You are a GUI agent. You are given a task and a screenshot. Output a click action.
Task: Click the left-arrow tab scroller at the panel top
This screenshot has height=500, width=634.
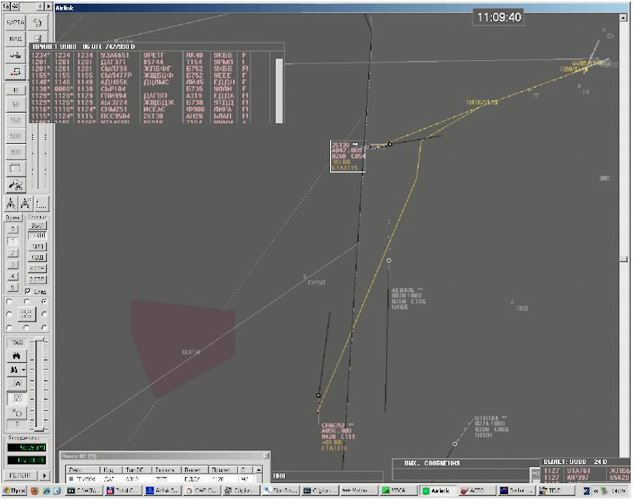[x=40, y=6]
